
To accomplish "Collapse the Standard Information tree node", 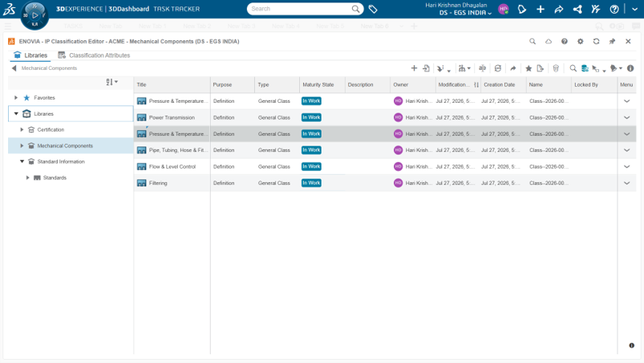I will pos(22,161).
